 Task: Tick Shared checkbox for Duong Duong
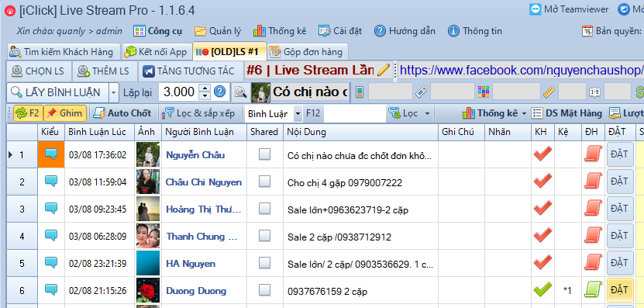(x=264, y=290)
